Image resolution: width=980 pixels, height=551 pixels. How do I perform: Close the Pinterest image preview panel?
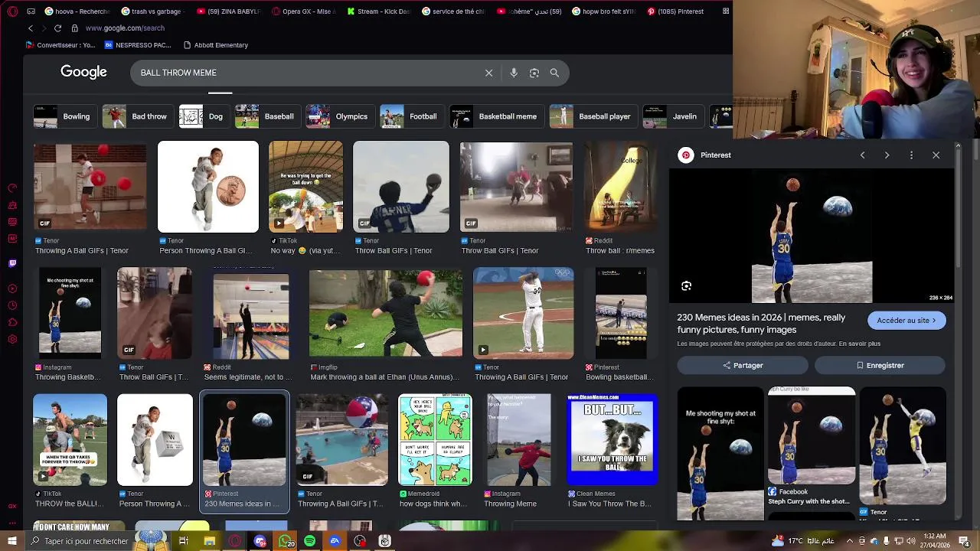(936, 155)
